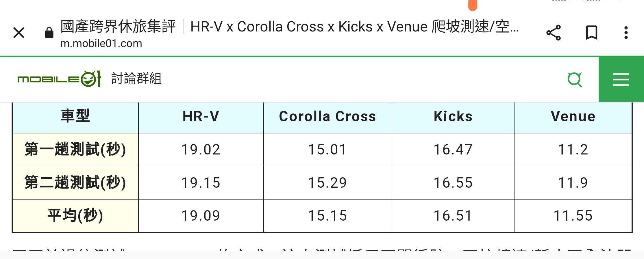Image resolution: width=644 pixels, height=259 pixels.
Task: Open the green search icon
Action: pos(575,79)
